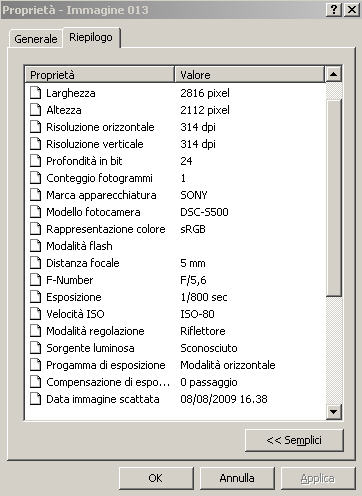The width and height of the screenshot is (362, 496).
Task: Click the icon beside Risoluzione verticale
Action: coord(35,144)
